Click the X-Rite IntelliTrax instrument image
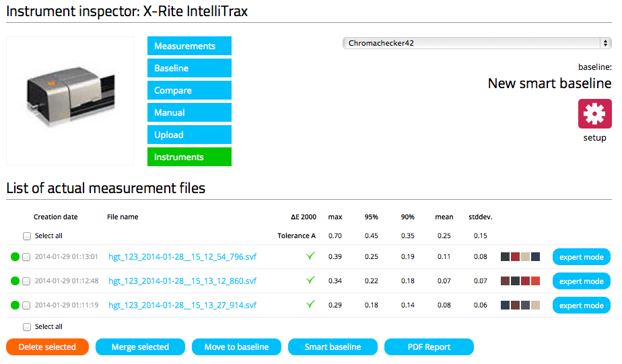 pos(70,100)
